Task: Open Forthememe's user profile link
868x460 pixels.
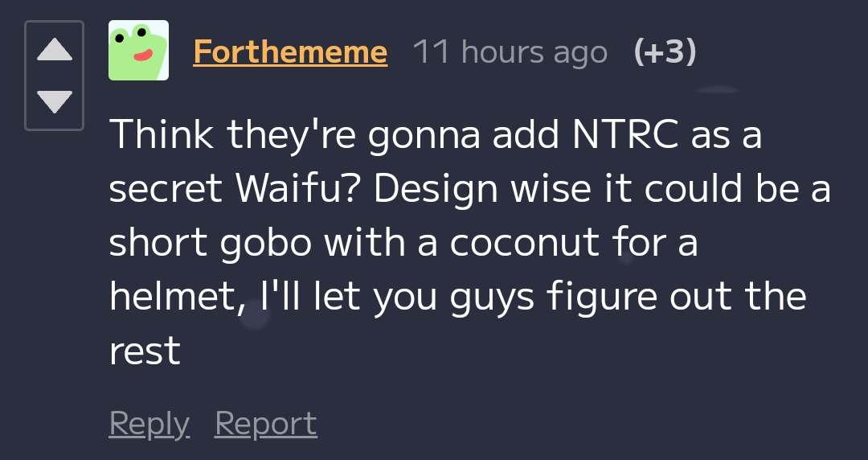Action: [x=290, y=52]
